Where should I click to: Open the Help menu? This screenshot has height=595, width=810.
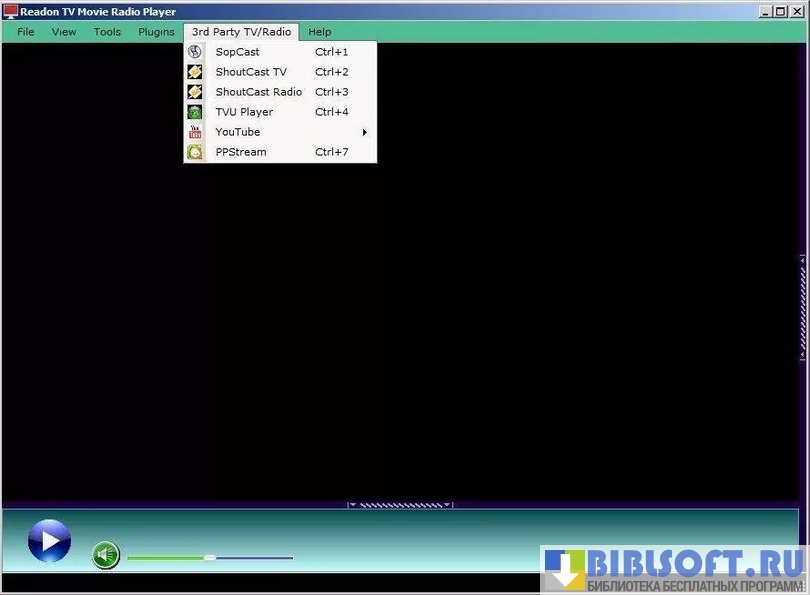[319, 32]
